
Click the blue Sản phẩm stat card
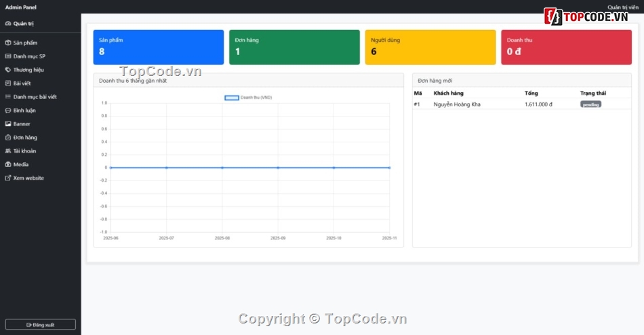(x=159, y=47)
